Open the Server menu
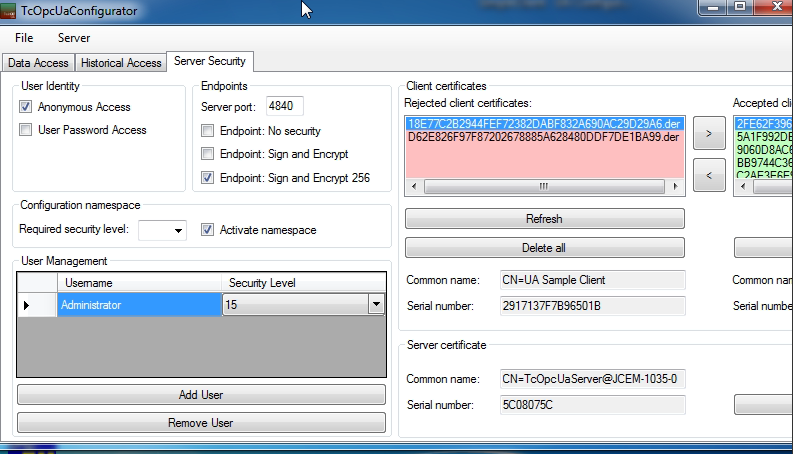Screen dimensions: 793x454 (74, 38)
